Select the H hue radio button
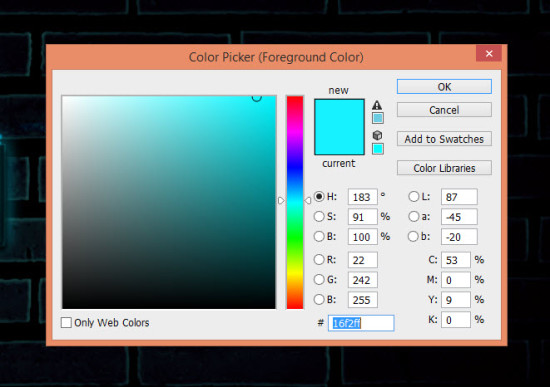Screen dimensions: 550x387 click(319, 196)
